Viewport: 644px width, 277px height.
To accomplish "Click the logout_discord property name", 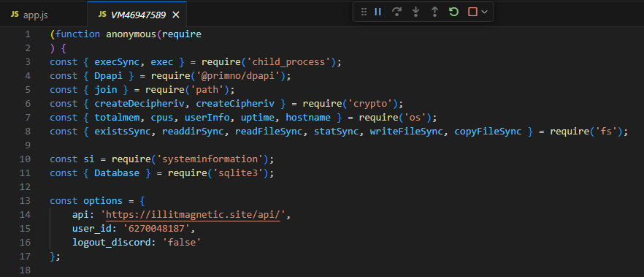I will [112, 243].
